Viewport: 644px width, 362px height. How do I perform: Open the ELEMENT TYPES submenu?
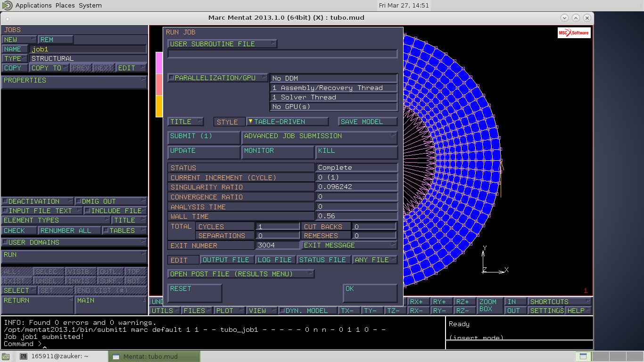[56, 220]
